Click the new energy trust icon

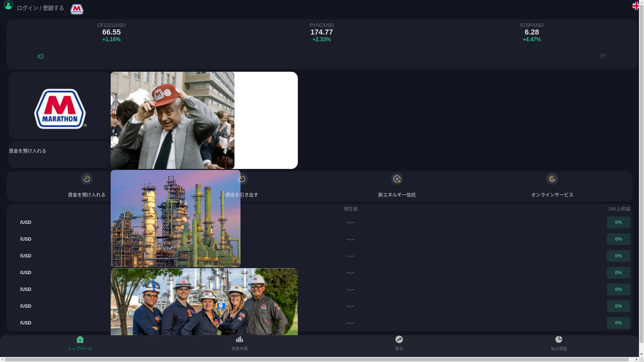[x=397, y=179]
